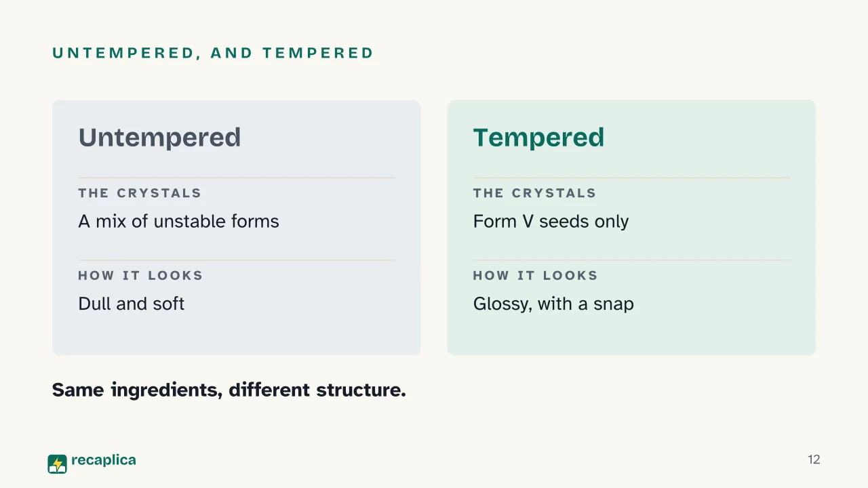Click the recaplica lightning logo icon

click(x=57, y=464)
